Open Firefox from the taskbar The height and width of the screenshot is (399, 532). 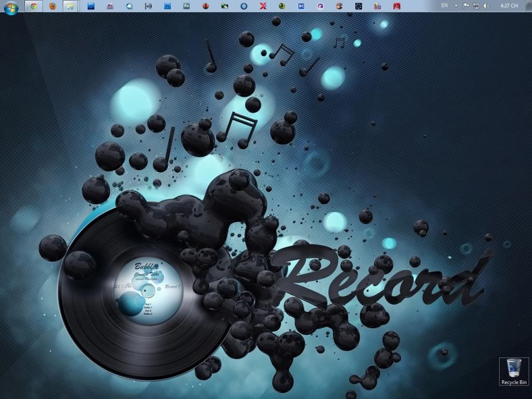(x=52, y=6)
